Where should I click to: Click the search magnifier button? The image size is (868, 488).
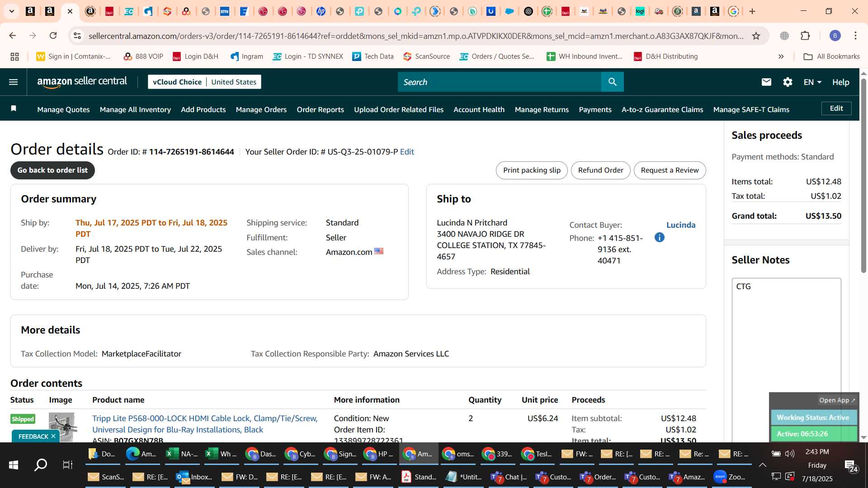click(612, 82)
